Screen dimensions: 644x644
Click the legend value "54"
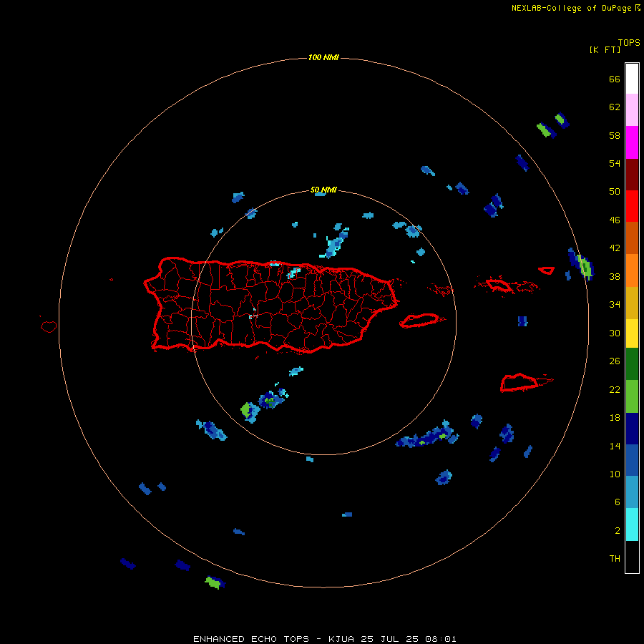pyautogui.click(x=615, y=163)
